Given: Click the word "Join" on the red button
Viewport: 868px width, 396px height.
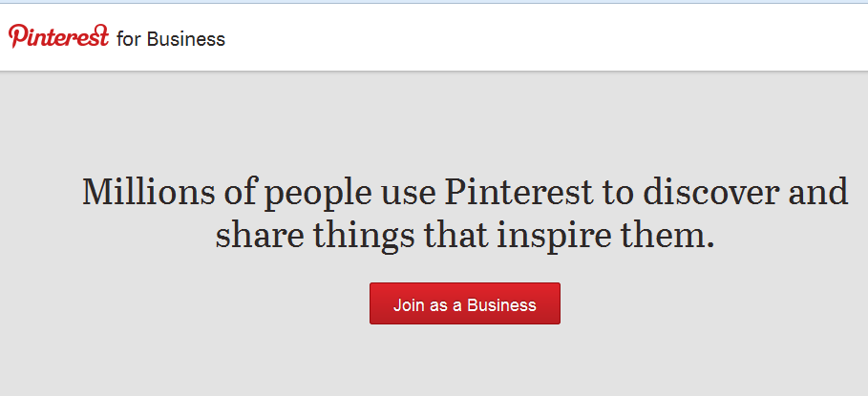Looking at the screenshot, I should pos(405,304).
